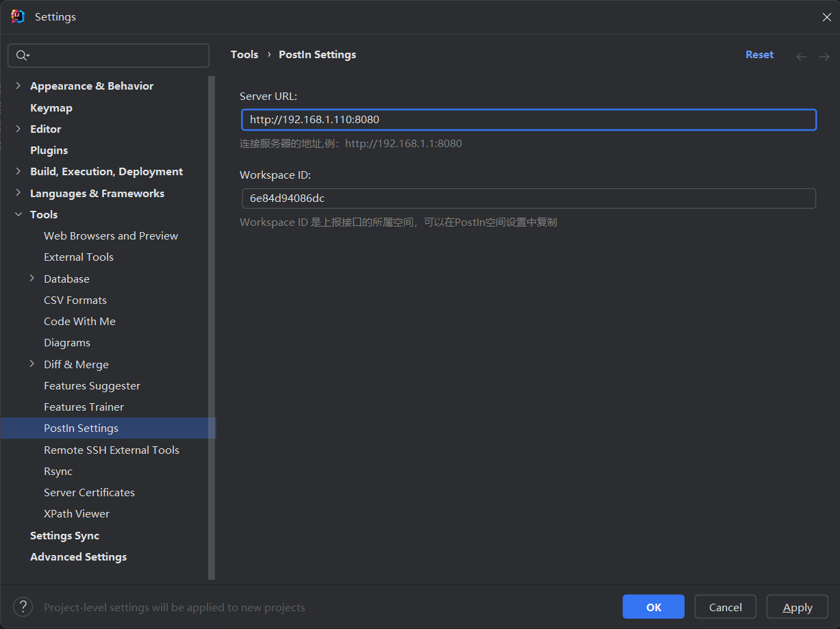Navigate back with the left arrow icon
Screen dimensions: 840x629
(x=802, y=56)
